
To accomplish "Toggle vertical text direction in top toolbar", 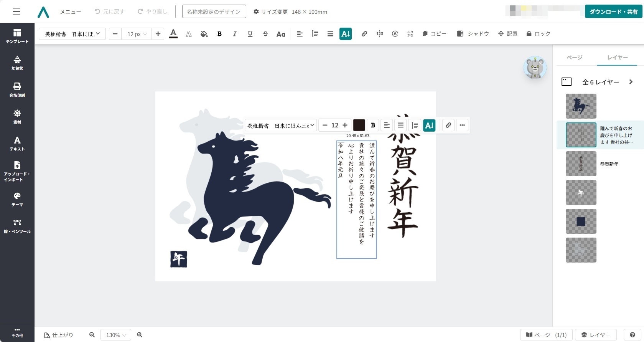I will coord(346,34).
